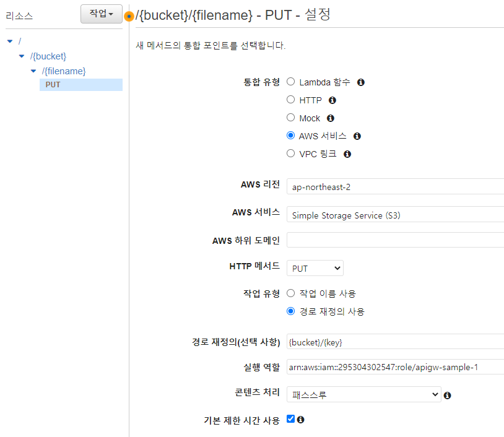The height and width of the screenshot is (437, 504).
Task: Collapse the /{bucket} tree node
Action: 22,56
